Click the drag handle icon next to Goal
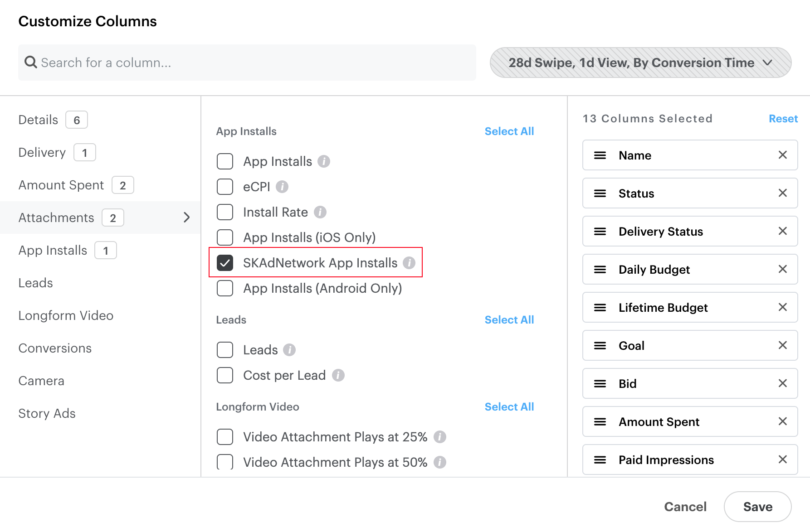This screenshot has width=810, height=532. click(x=600, y=346)
